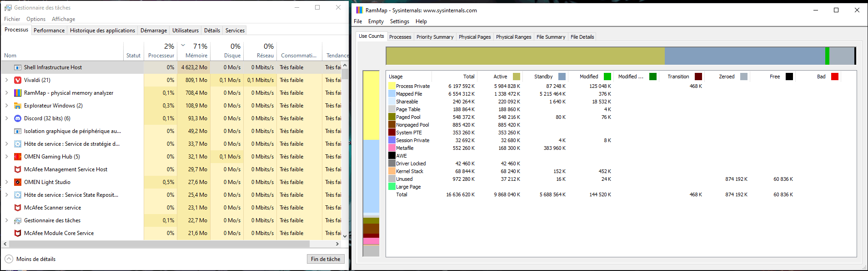The width and height of the screenshot is (868, 271).
Task: Click the Service de stratégie gear icon
Action: coord(18,144)
